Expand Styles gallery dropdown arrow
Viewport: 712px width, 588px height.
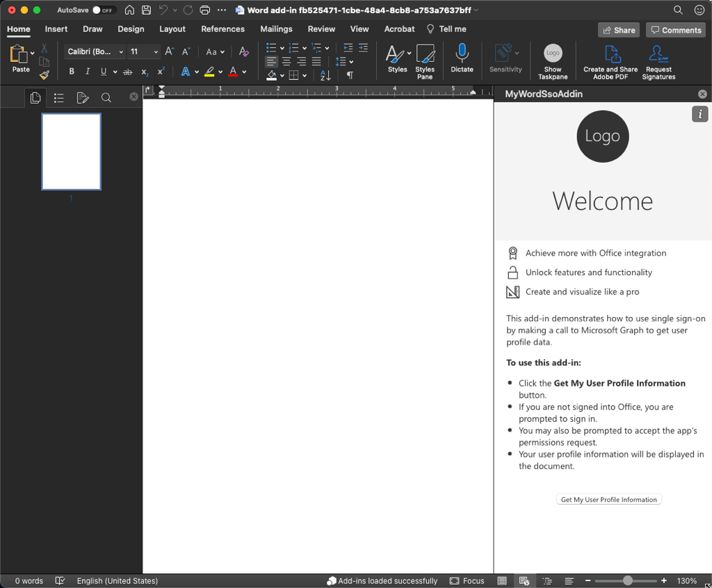pos(409,53)
